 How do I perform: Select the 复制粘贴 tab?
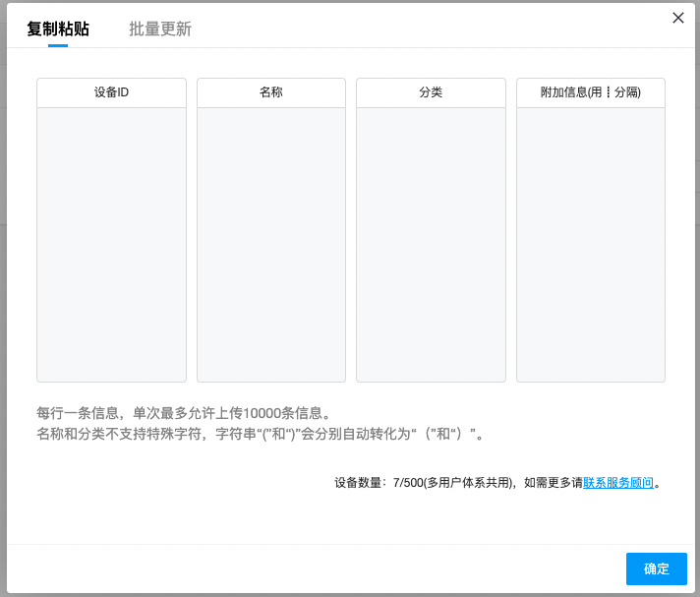pos(58,30)
